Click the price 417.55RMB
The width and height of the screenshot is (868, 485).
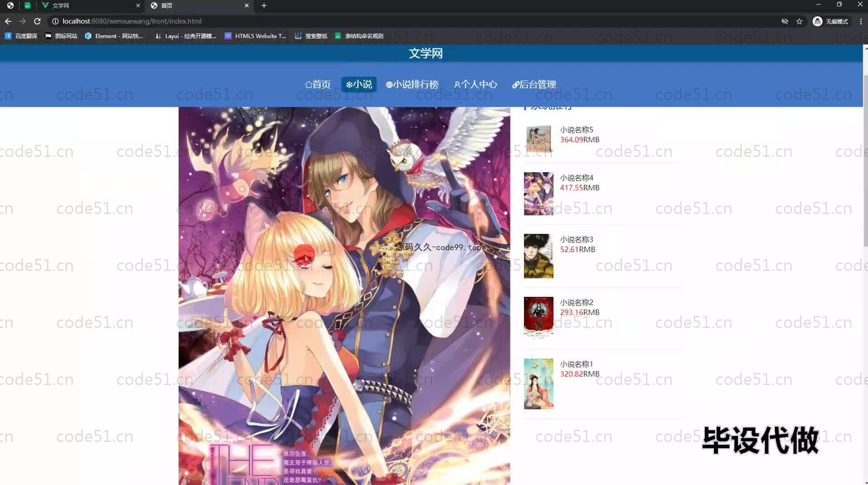coord(580,188)
